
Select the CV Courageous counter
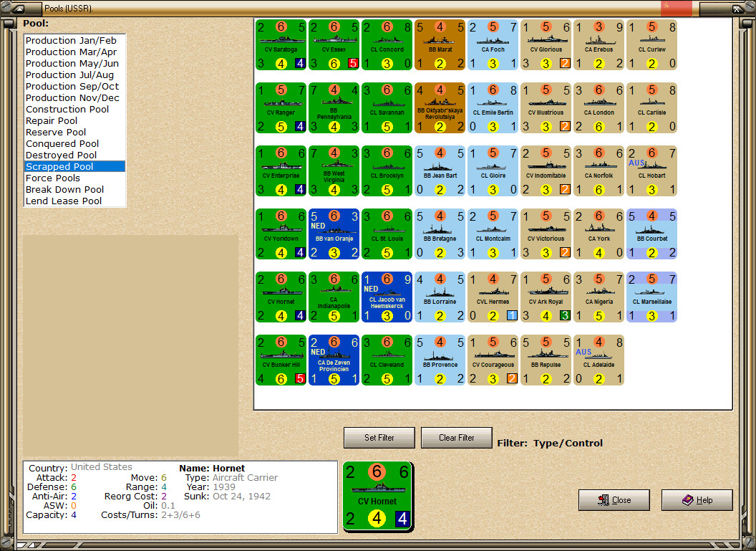[493, 360]
